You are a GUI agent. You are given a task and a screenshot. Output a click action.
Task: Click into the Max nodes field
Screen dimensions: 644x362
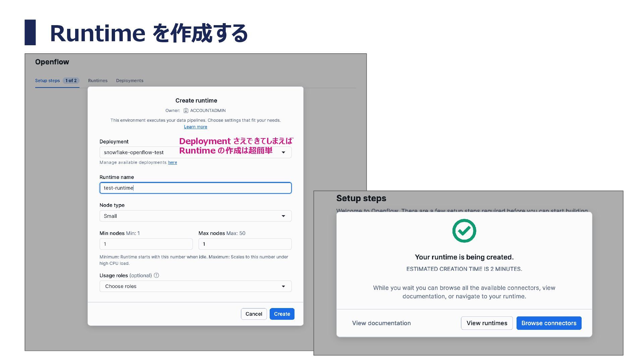pyautogui.click(x=245, y=244)
